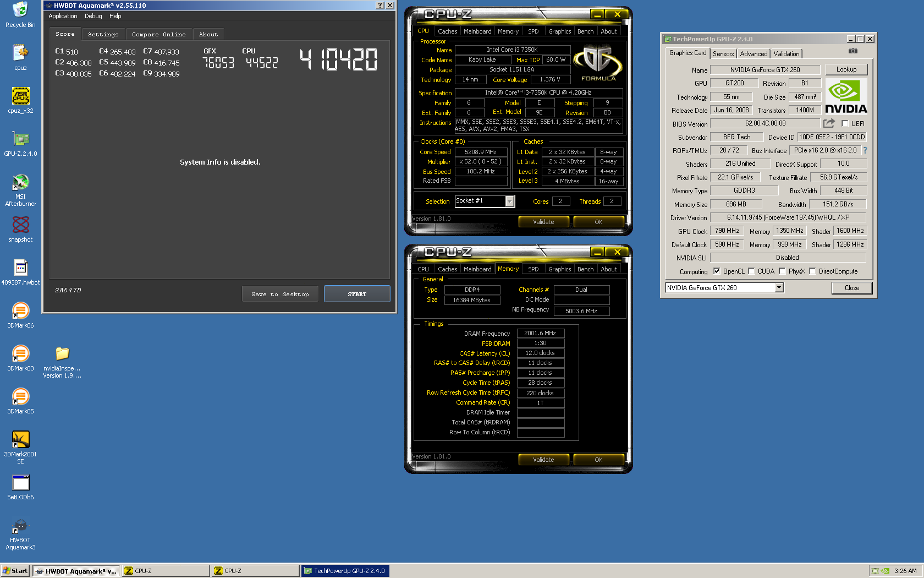Viewport: 924px width, 578px height.
Task: Launch HWBOT Aquamark3 desktop shortcut
Action: pos(20,533)
